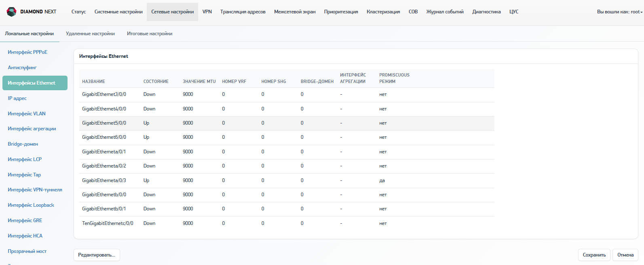644x265 pixels.
Task: Click the СОСТОЯНИЕ column header
Action: click(156, 82)
